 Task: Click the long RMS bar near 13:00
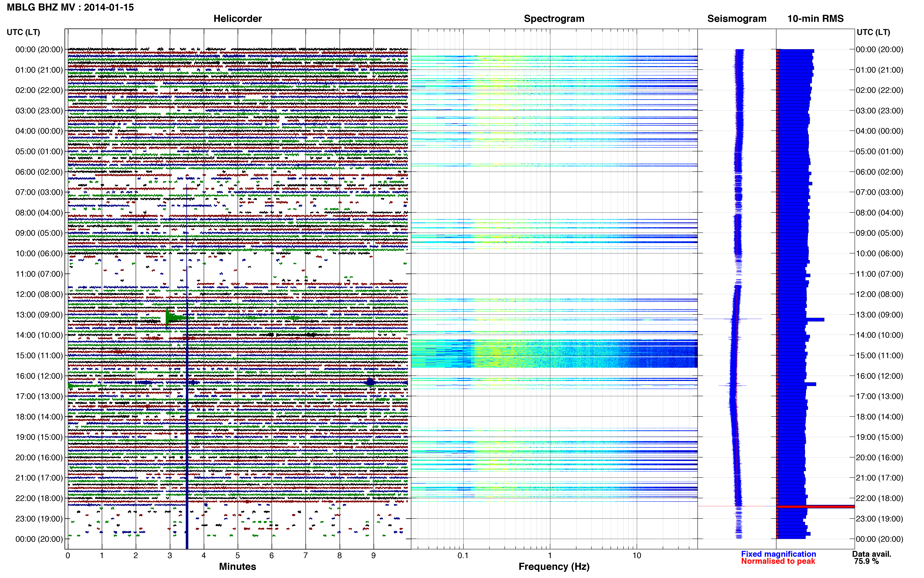click(x=800, y=320)
